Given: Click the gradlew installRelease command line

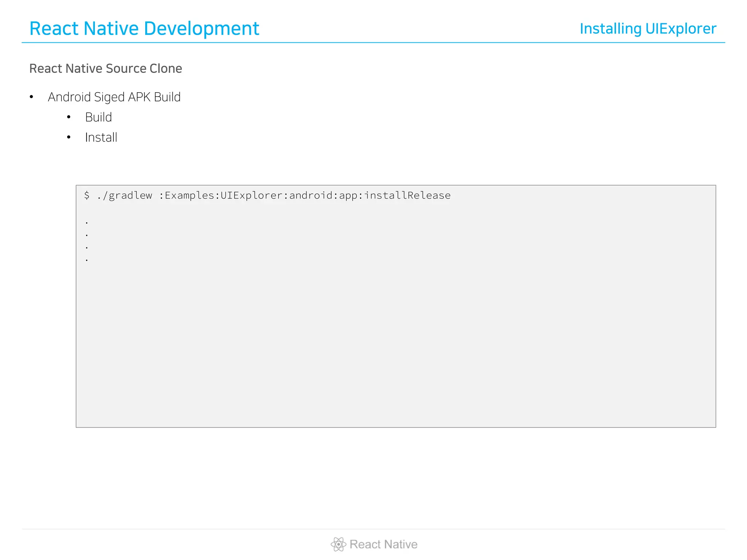Looking at the screenshot, I should pyautogui.click(x=267, y=195).
